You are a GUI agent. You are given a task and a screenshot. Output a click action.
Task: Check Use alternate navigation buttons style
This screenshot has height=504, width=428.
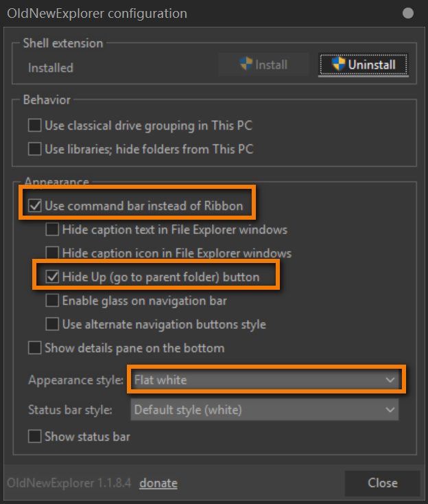52,324
